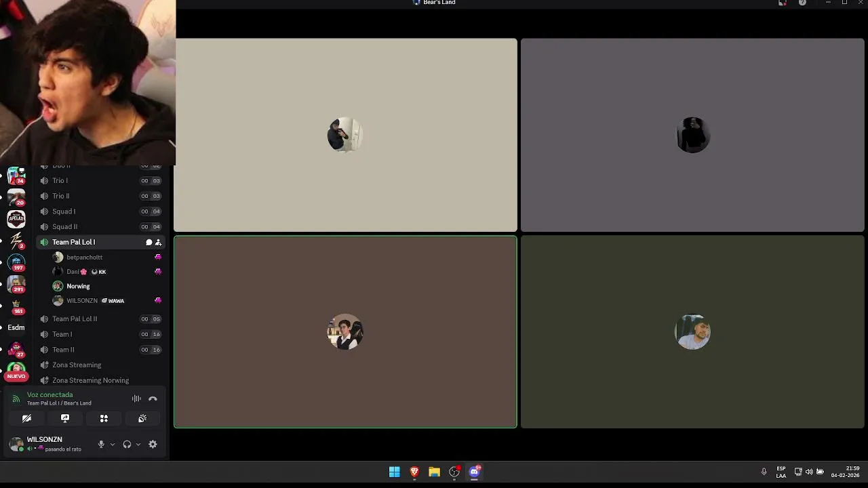Focus the green-outlined speaking participant tile
Screen dimensions: 868x488
point(345,331)
